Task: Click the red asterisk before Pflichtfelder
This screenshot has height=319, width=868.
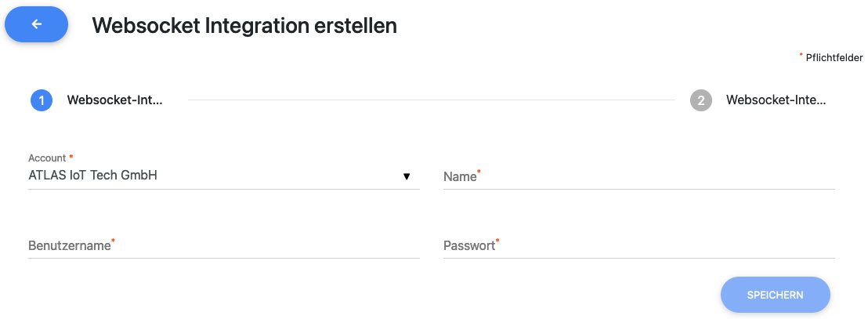Action: (801, 55)
